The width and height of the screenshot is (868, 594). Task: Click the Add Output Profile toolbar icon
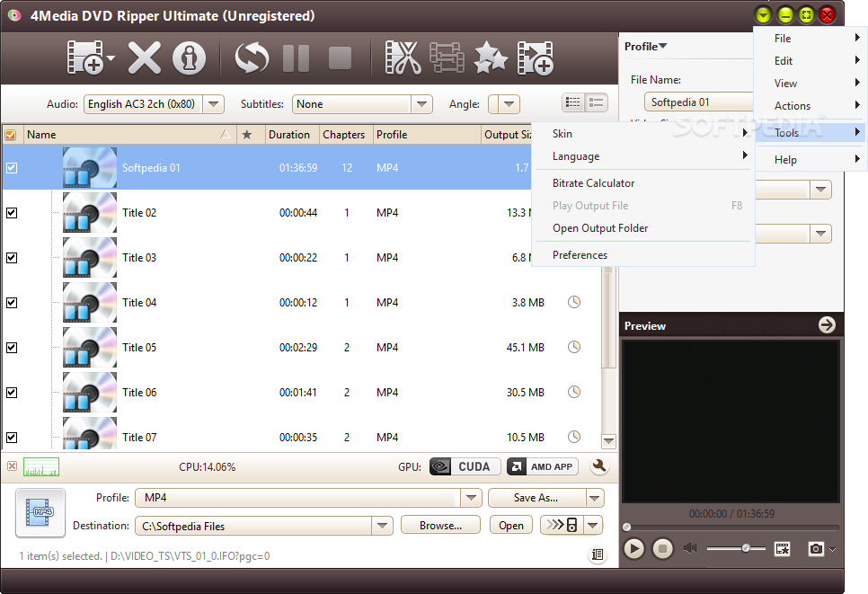(x=535, y=58)
